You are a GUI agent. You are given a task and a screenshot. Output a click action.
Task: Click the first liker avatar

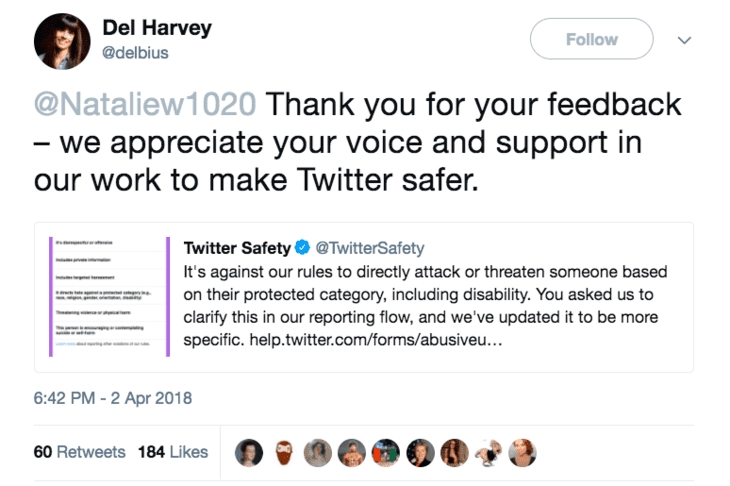point(249,453)
